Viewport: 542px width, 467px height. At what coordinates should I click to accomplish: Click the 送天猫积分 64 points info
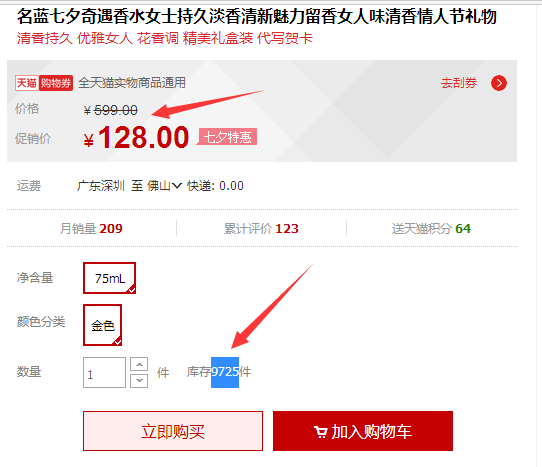[x=431, y=228]
